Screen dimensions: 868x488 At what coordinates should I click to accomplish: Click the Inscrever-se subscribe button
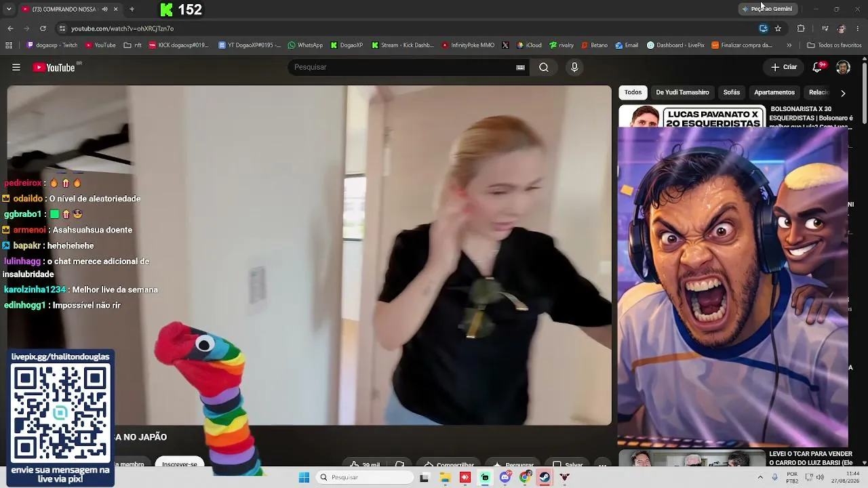pos(180,463)
